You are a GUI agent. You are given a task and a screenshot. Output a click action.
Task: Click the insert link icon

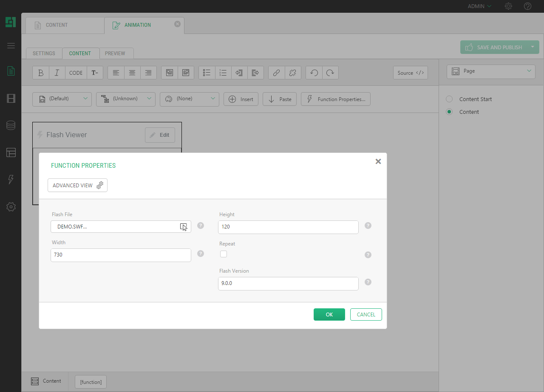click(x=276, y=73)
